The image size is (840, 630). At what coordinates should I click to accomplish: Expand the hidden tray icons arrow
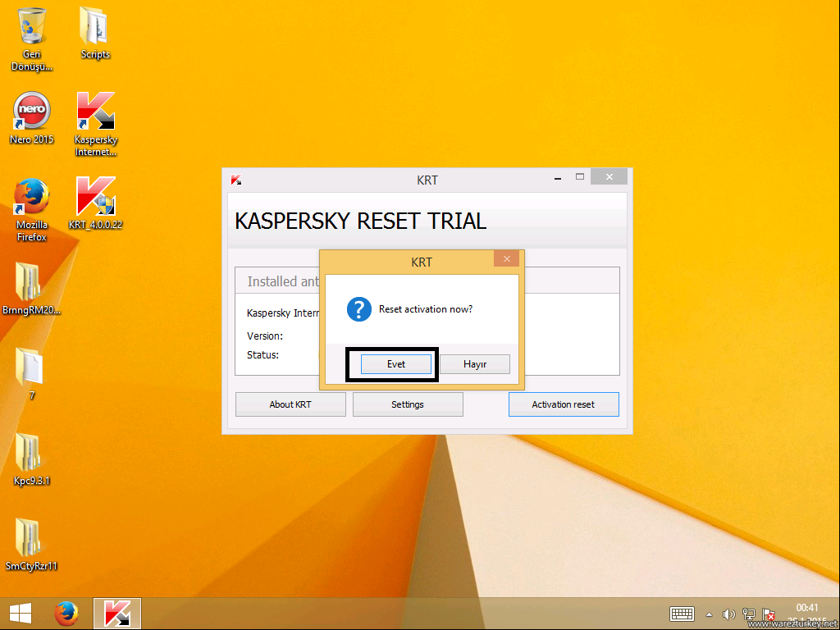pos(710,614)
